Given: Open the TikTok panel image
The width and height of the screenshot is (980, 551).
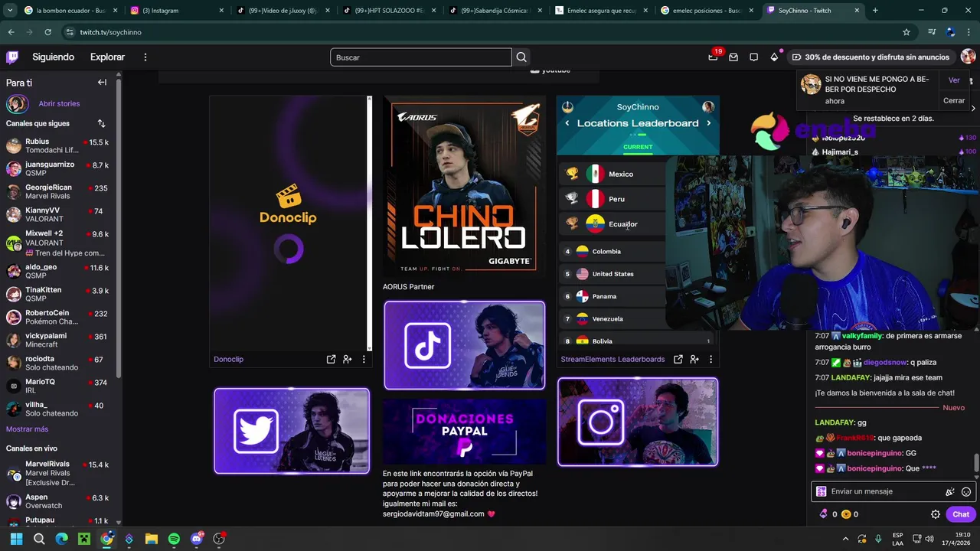Looking at the screenshot, I should [x=465, y=345].
